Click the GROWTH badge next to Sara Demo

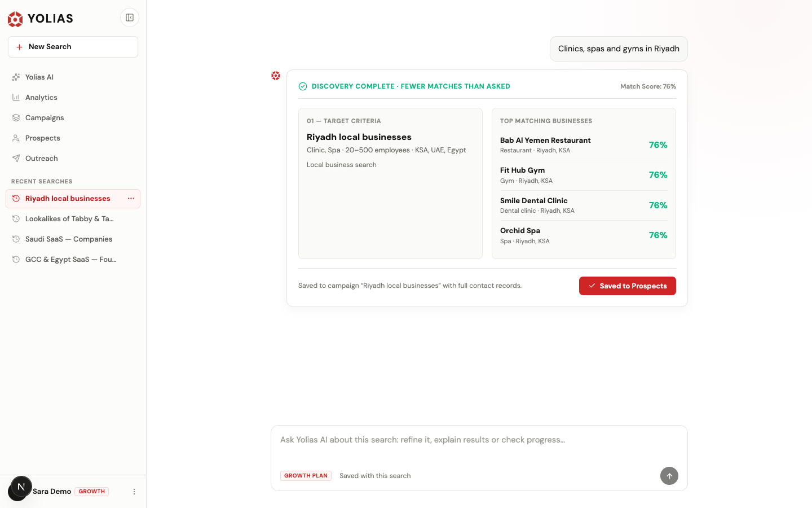click(x=91, y=492)
